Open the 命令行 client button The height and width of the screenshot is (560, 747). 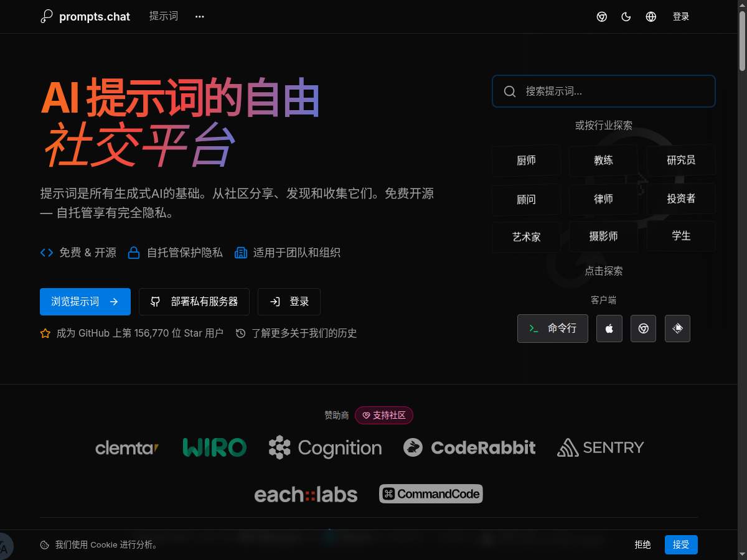(x=552, y=329)
